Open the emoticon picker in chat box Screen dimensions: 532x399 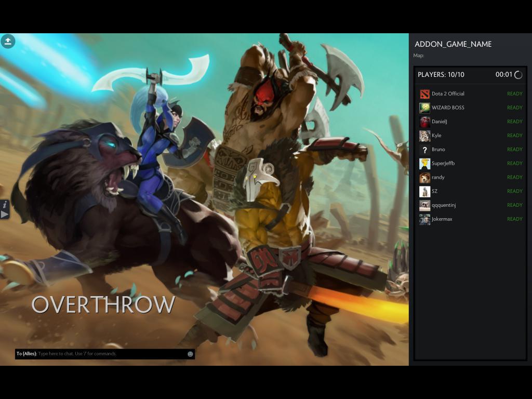click(190, 354)
